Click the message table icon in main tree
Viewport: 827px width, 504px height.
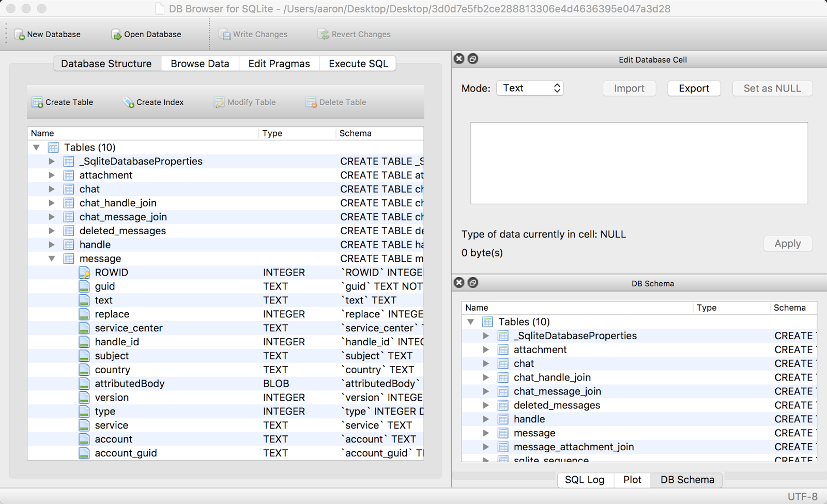click(69, 258)
